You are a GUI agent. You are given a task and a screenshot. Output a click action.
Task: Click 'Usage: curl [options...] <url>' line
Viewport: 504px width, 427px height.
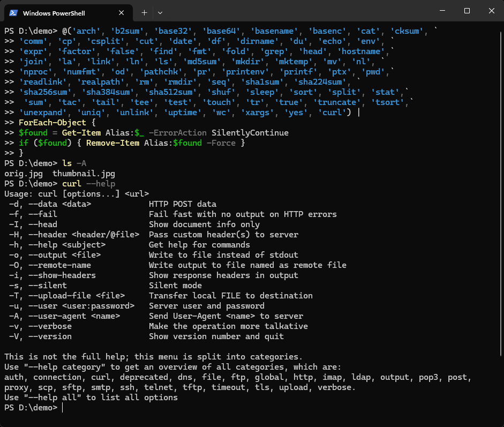pos(77,194)
